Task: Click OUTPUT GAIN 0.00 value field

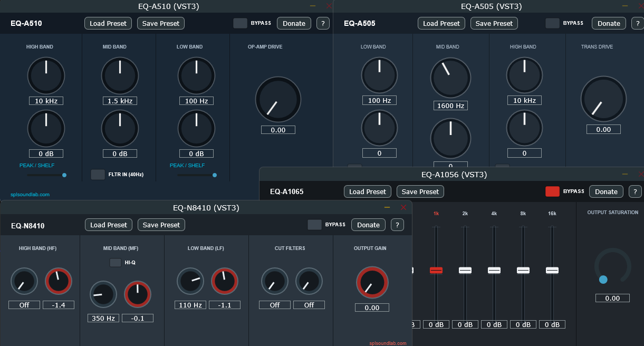Action: pos(372,307)
